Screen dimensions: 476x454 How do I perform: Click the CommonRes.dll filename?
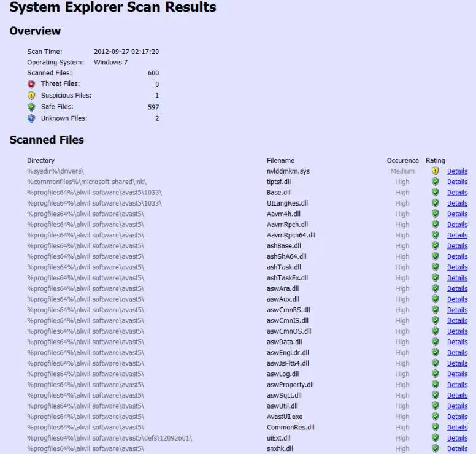(x=291, y=428)
